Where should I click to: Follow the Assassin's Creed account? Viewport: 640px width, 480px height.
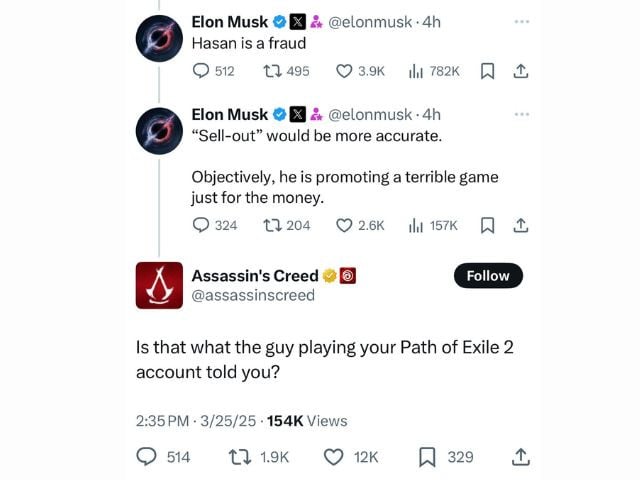[488, 276]
